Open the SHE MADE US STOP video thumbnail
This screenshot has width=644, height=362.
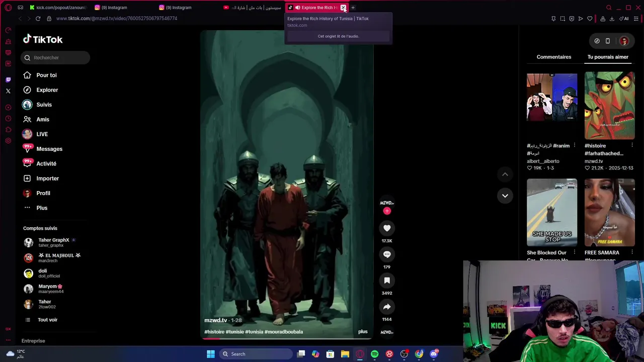point(552,212)
